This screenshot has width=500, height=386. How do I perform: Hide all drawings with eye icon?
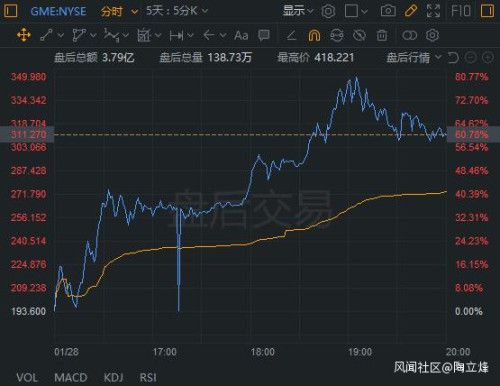pos(359,35)
